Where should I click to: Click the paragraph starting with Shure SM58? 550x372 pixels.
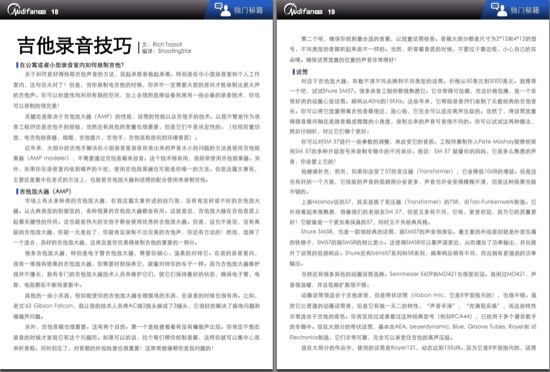413,247
